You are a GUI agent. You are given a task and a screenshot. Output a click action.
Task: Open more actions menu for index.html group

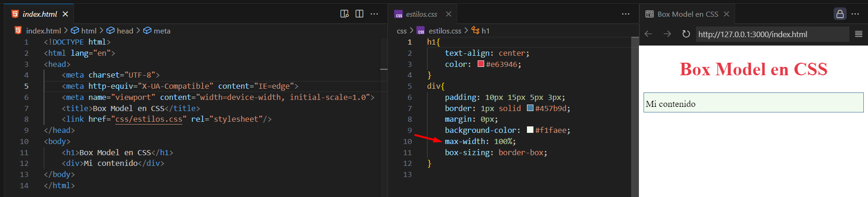(x=374, y=14)
